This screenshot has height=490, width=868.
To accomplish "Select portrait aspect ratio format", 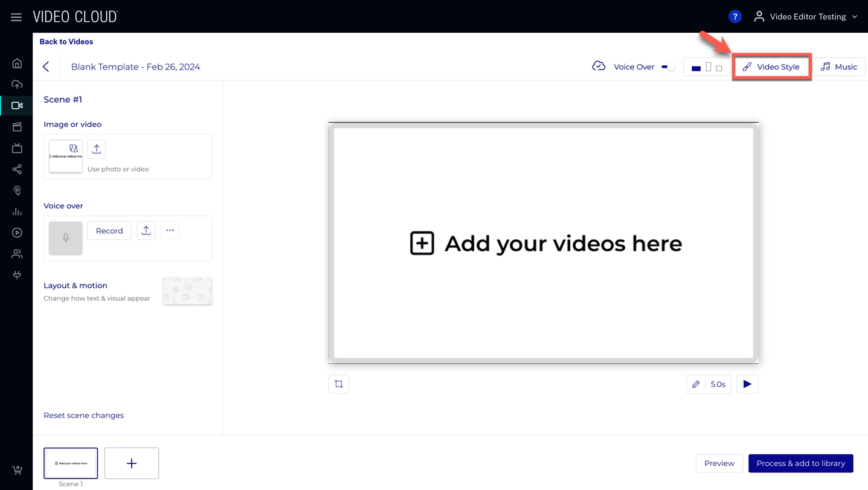I will coord(709,67).
